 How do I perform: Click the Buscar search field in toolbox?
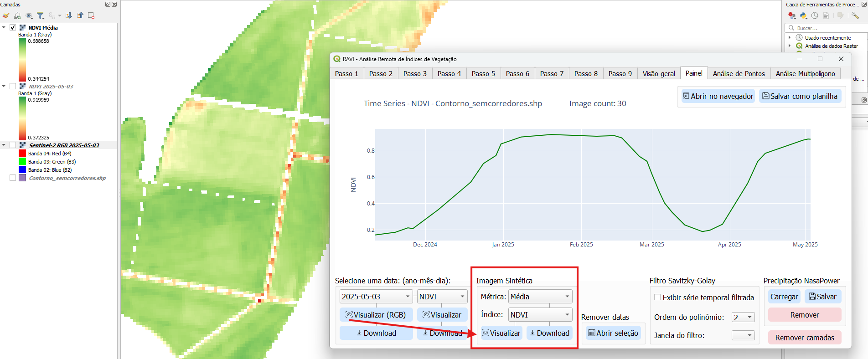(827, 28)
